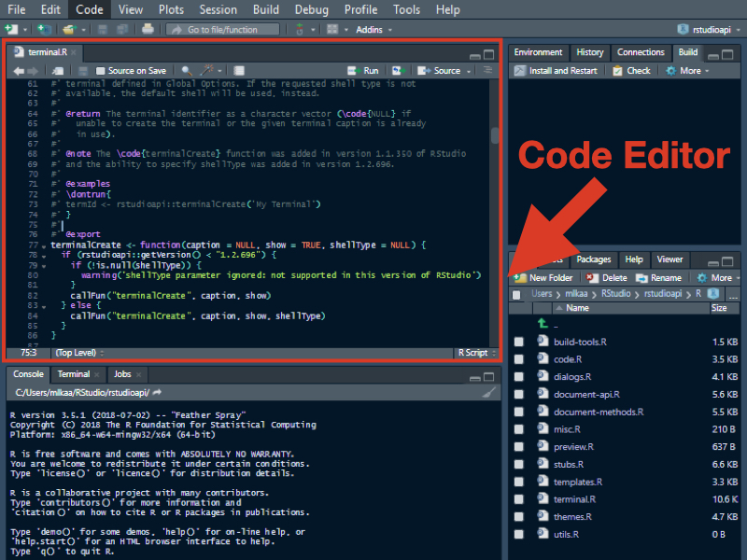Toggle the Source on Save checkbox
The width and height of the screenshot is (747, 560).
click(101, 71)
